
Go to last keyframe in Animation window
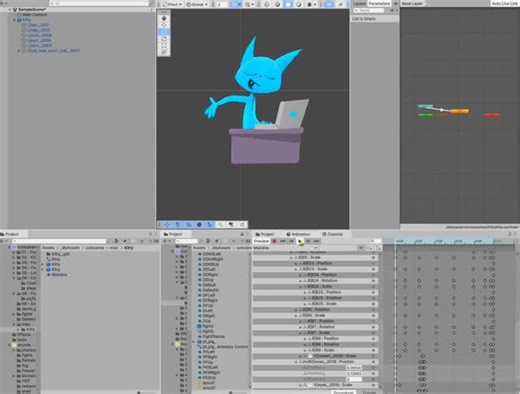(x=316, y=241)
